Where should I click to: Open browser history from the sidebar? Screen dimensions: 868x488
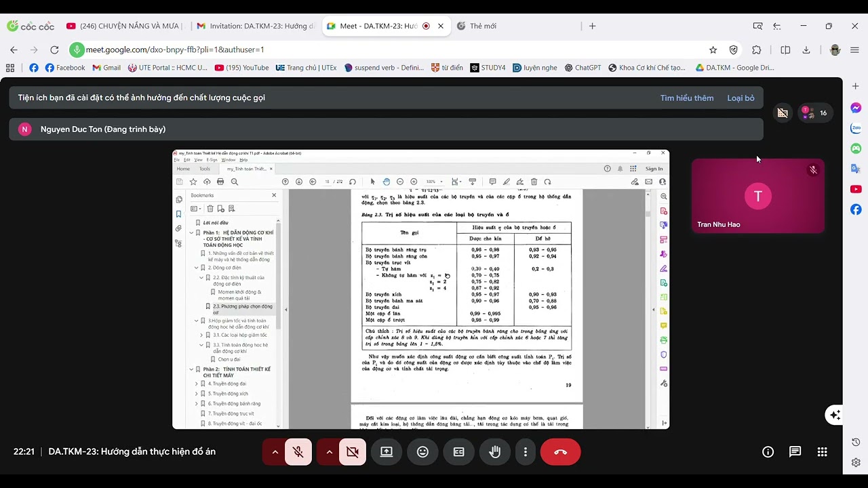(856, 443)
